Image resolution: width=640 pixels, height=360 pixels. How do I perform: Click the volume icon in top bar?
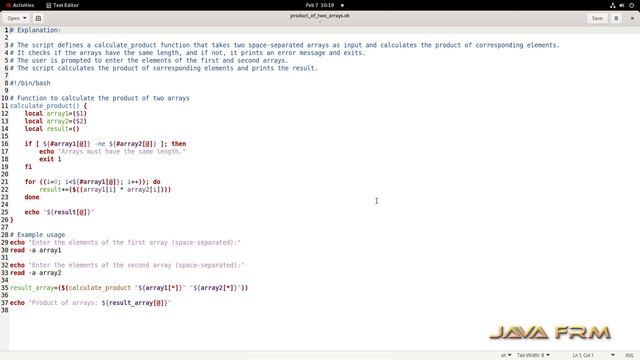click(x=622, y=5)
